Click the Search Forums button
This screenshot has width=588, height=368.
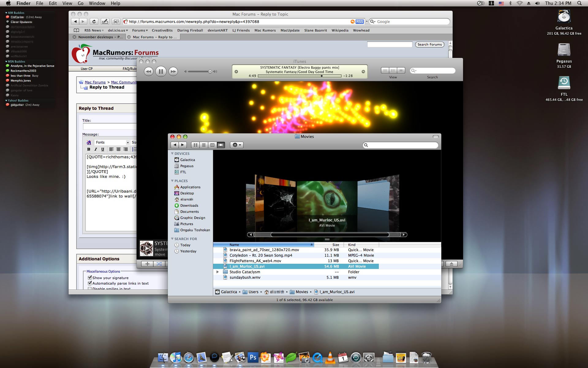tap(430, 44)
